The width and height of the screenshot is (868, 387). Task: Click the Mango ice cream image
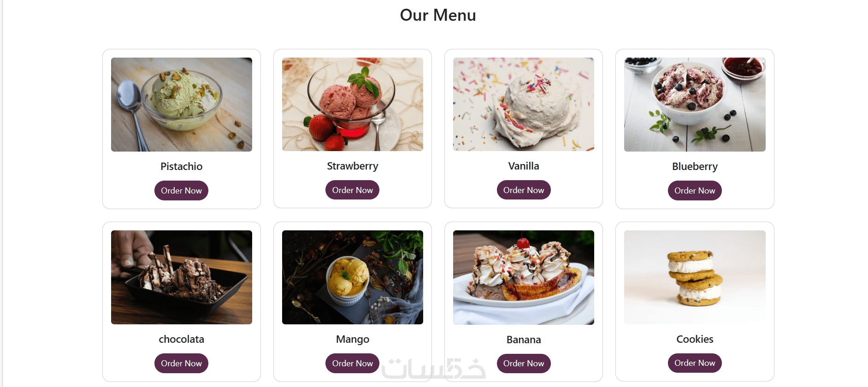(x=353, y=277)
